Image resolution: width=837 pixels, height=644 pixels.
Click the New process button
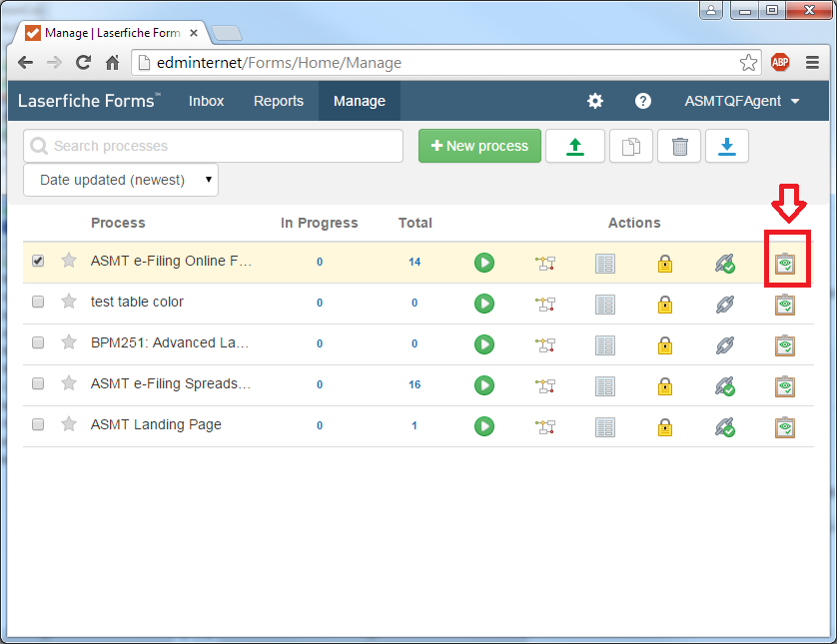479,146
